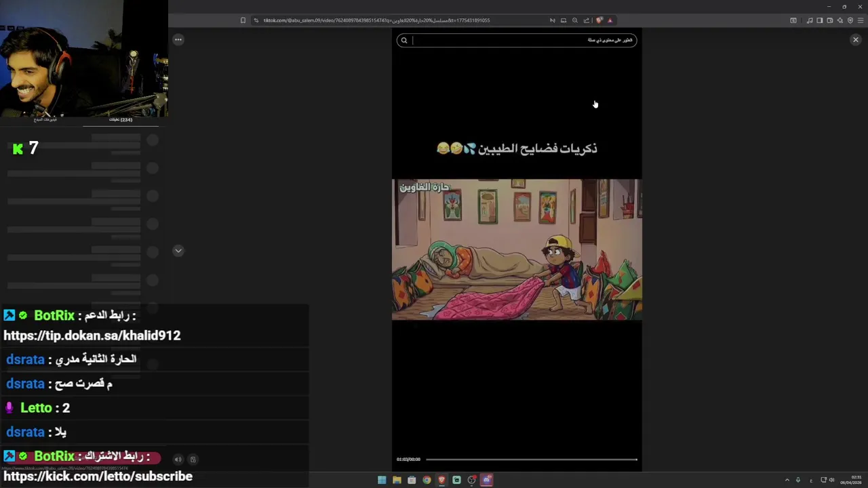Click the microphone tray icon

798,480
